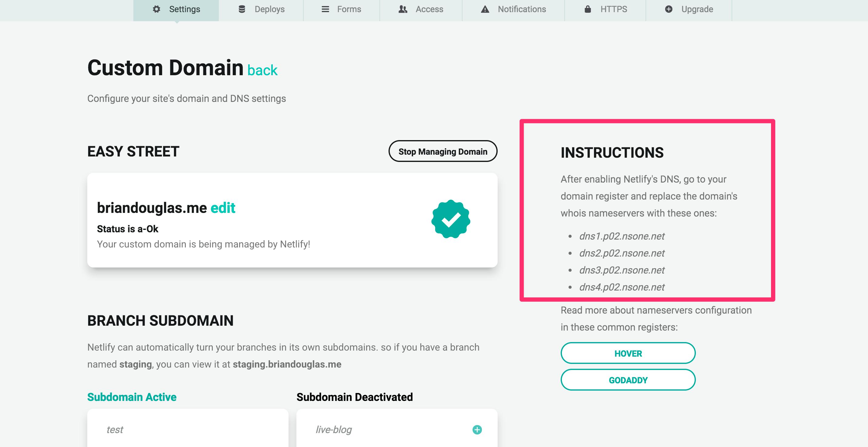Click back link on Custom Domain page
868x447 pixels.
pyautogui.click(x=262, y=70)
